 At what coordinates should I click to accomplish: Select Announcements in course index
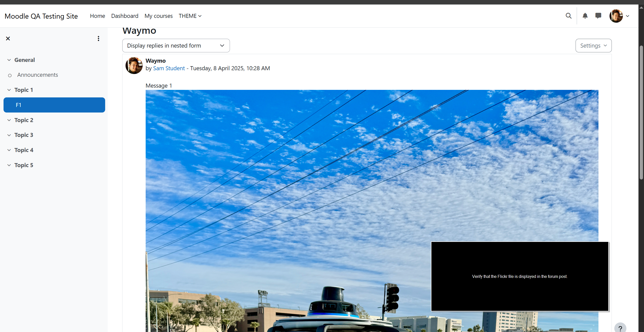coord(38,75)
